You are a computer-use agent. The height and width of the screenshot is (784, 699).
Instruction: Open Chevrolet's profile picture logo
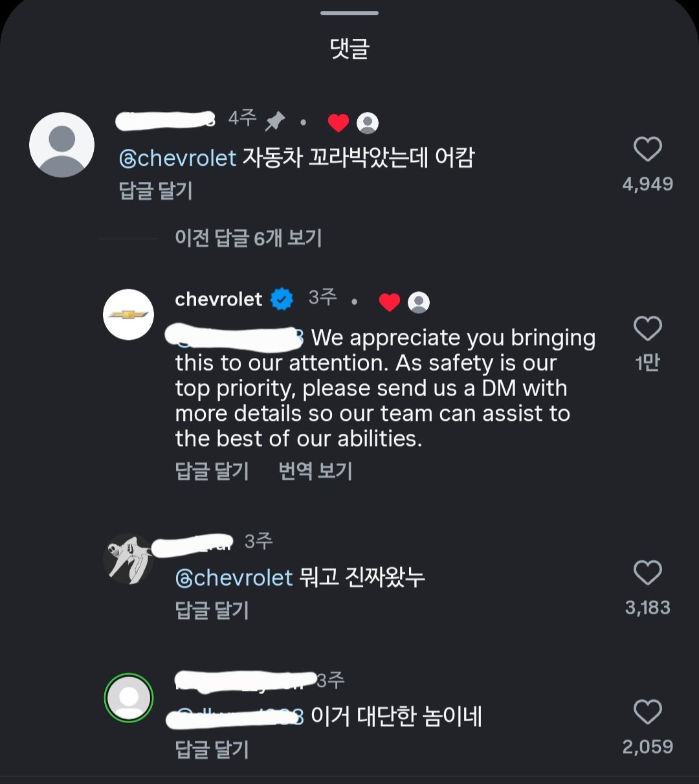tap(129, 315)
